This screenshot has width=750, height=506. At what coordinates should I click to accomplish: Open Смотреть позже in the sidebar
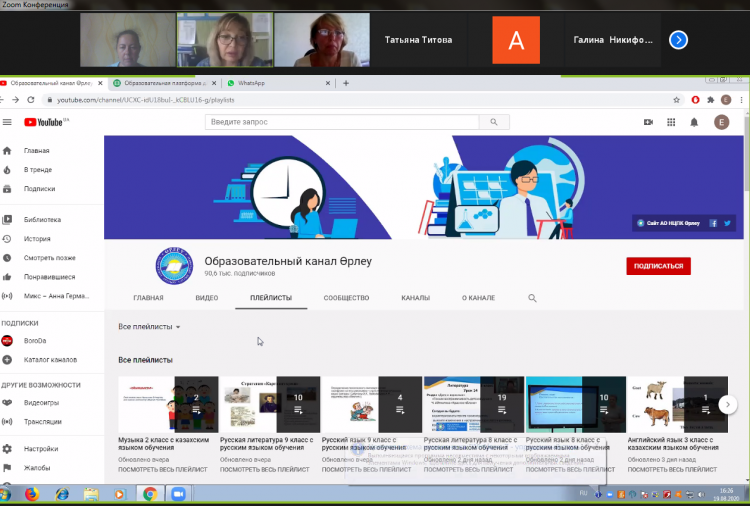[x=52, y=258]
